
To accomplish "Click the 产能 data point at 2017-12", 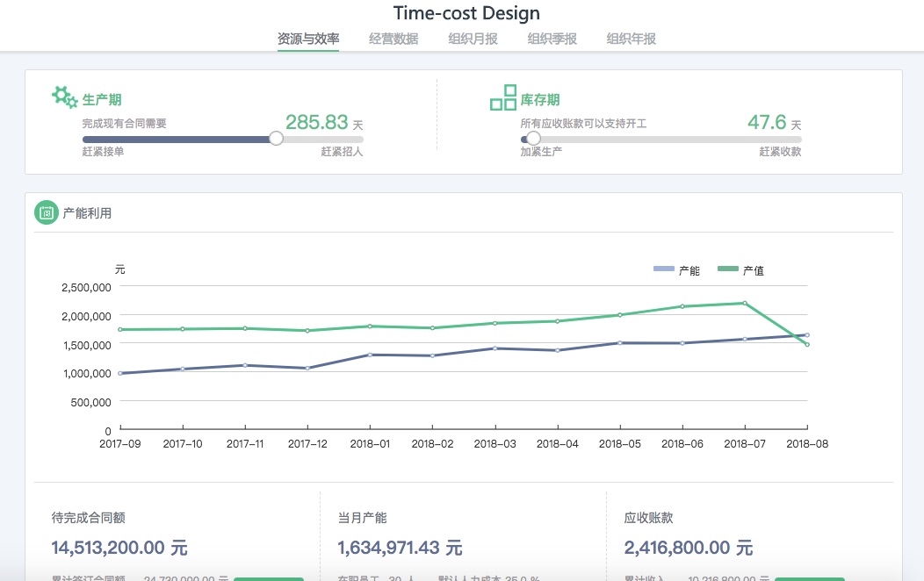I will pos(307,368).
